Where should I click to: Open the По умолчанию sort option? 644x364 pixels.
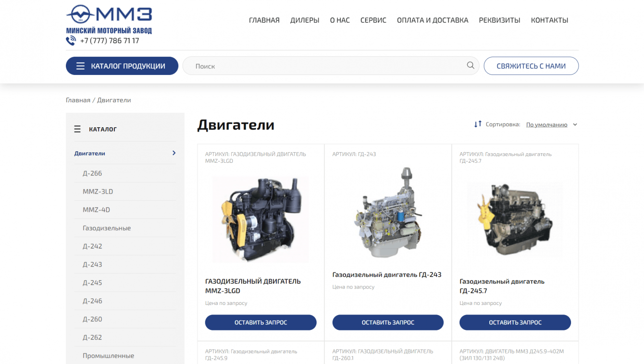click(x=546, y=125)
